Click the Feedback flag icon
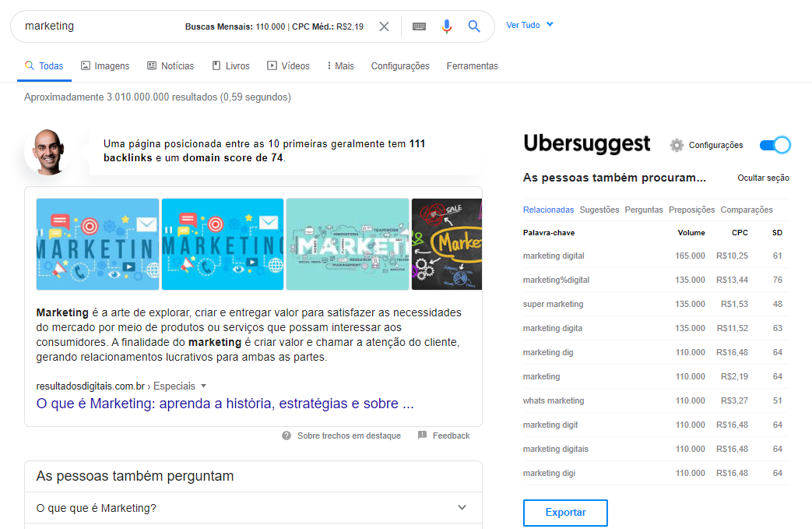The height and width of the screenshot is (529, 812). coord(422,436)
